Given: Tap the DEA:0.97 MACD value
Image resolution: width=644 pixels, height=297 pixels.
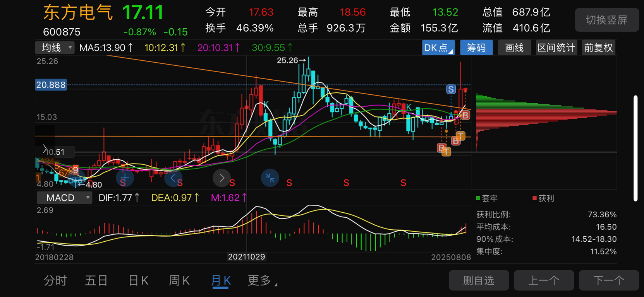Looking at the screenshot, I should coord(175,198).
